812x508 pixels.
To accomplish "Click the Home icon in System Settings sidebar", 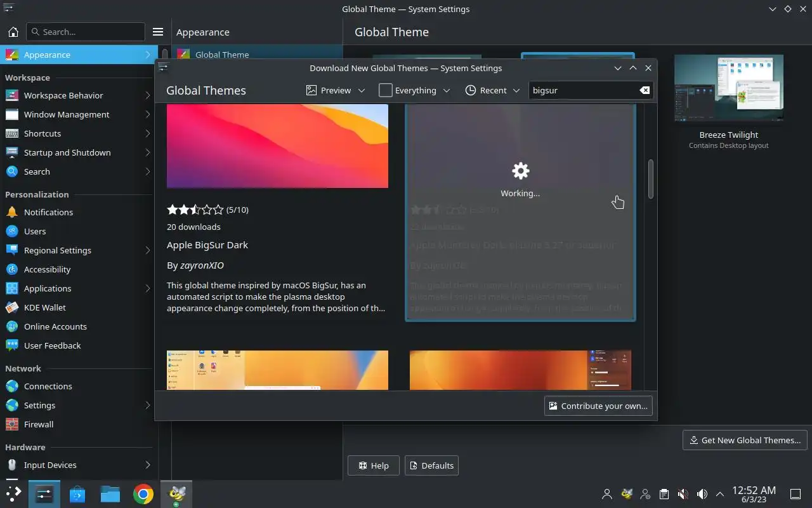I will tap(13, 32).
